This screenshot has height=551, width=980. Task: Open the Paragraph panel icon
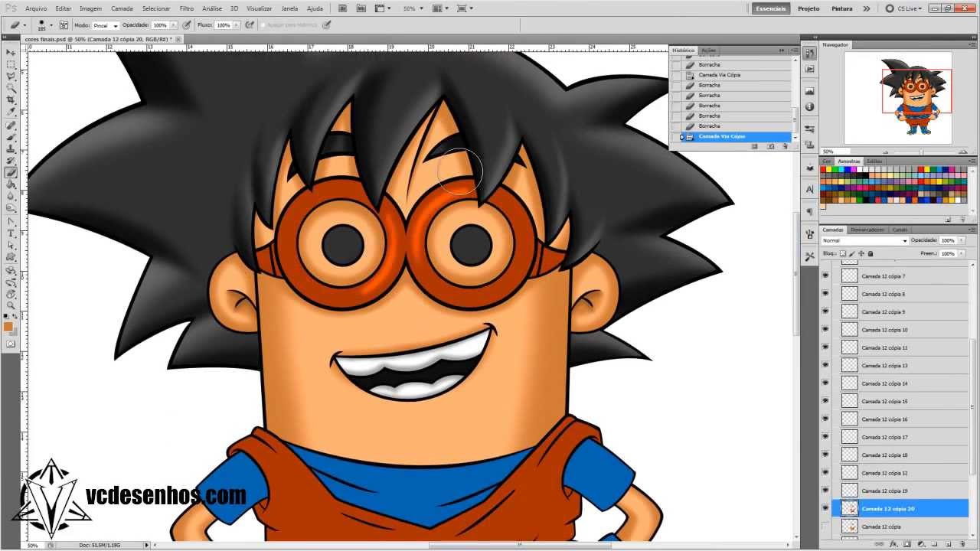pyautogui.click(x=810, y=211)
